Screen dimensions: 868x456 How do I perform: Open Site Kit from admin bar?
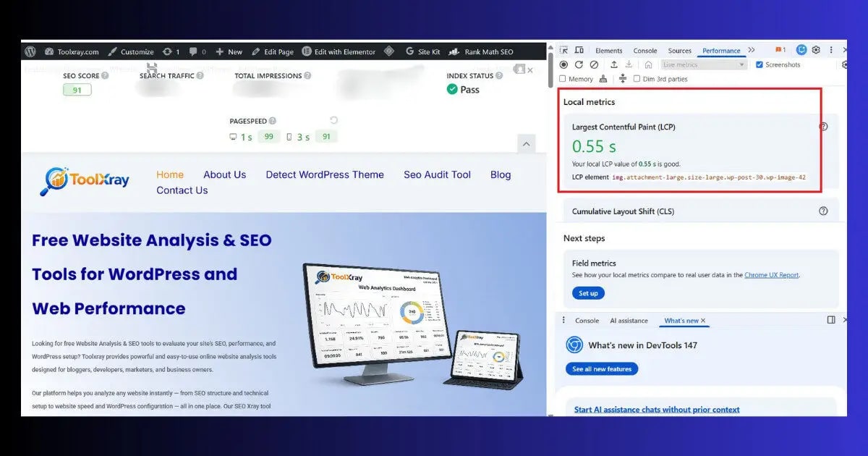click(422, 51)
